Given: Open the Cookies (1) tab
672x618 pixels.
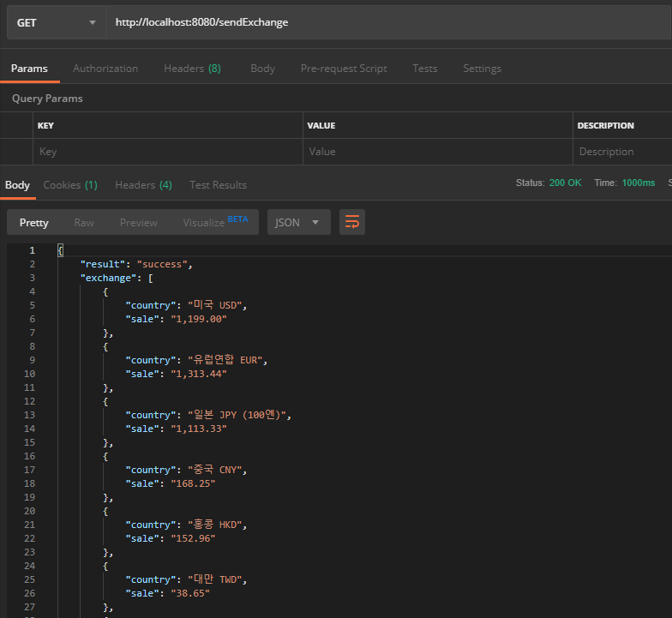Looking at the screenshot, I should click(x=70, y=185).
